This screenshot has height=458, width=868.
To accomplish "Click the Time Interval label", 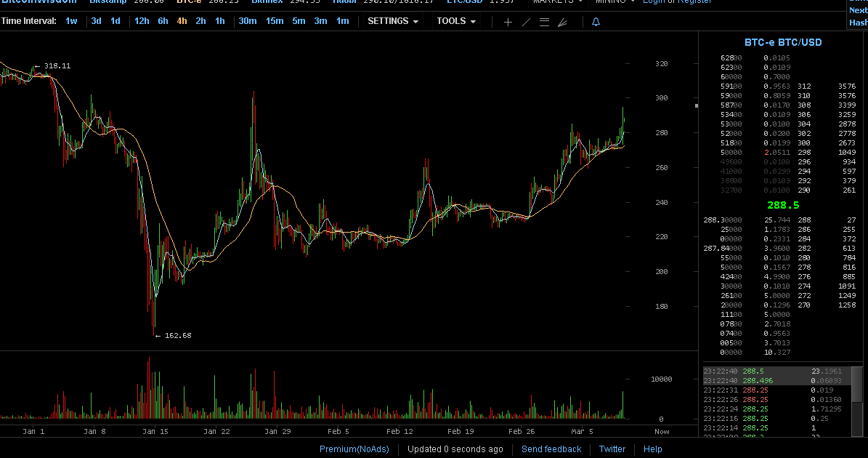I will click(x=29, y=21).
